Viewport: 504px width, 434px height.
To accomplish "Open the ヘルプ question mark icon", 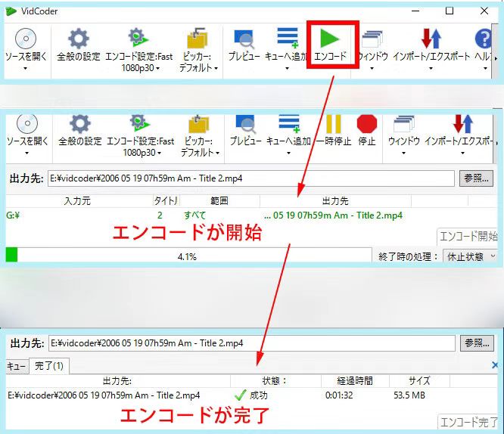I will click(483, 39).
